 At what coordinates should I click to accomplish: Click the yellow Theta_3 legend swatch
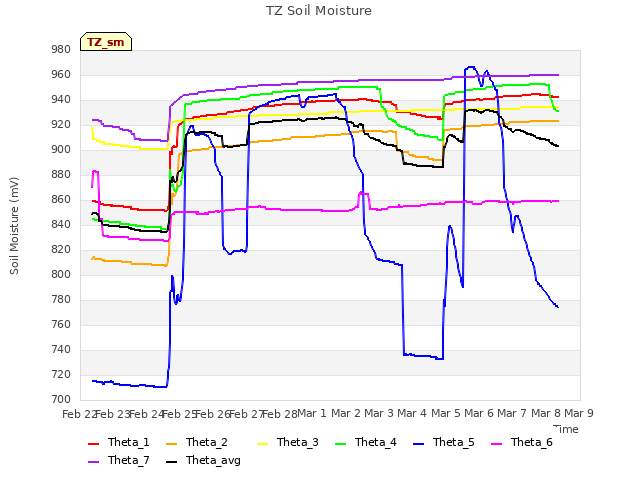[262, 444]
